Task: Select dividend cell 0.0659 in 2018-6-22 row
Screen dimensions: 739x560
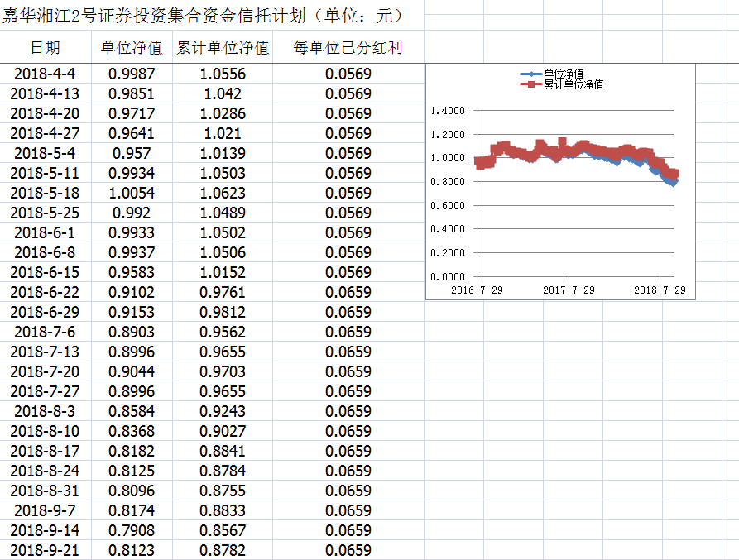Action: [x=348, y=292]
